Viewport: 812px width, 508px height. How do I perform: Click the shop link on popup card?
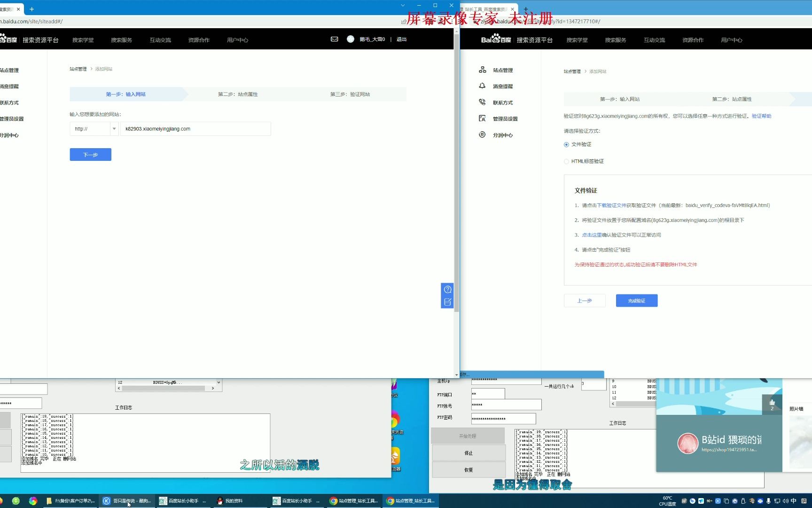729,450
